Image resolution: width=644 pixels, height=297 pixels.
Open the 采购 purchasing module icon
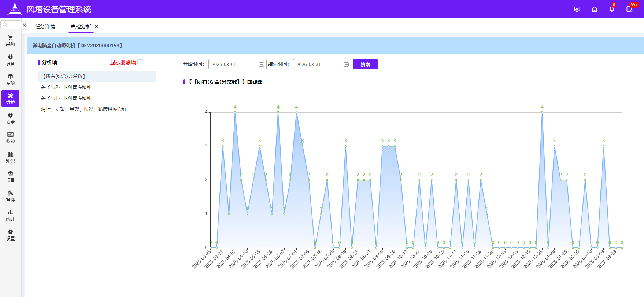click(x=10, y=40)
